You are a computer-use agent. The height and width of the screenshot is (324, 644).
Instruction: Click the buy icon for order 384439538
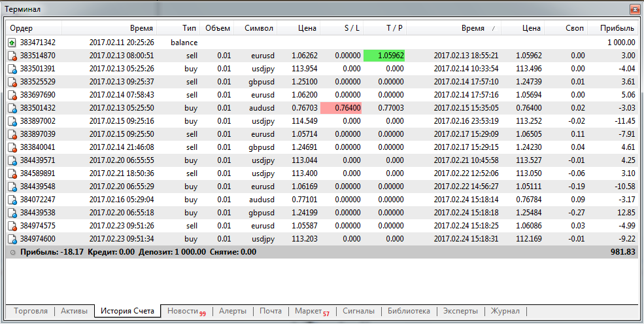pyautogui.click(x=12, y=213)
